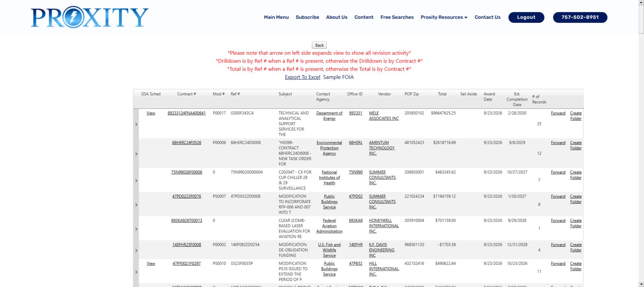
Task: Open U.S. Fish and Wildlife Service link
Action: 329,250
